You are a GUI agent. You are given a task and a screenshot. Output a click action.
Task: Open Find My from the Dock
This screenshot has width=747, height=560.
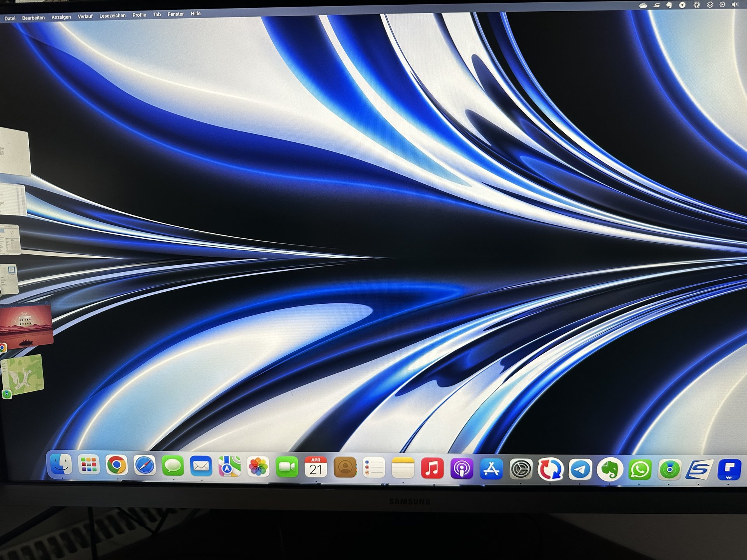[670, 470]
